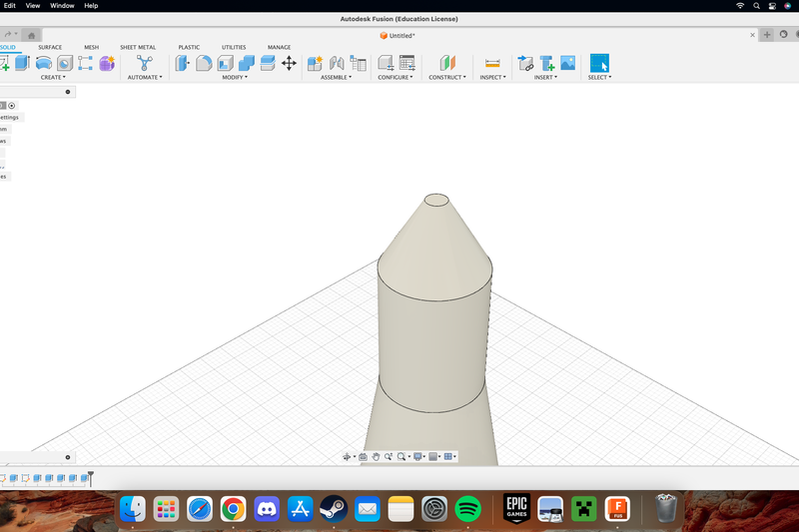The height and width of the screenshot is (532, 799).
Task: Select the Extrude tool in Create group
Action: (22, 63)
